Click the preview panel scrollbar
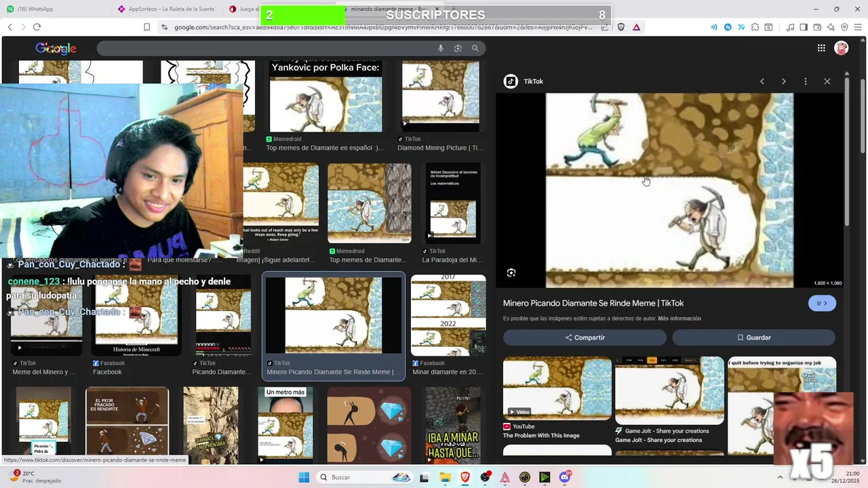 click(846, 152)
